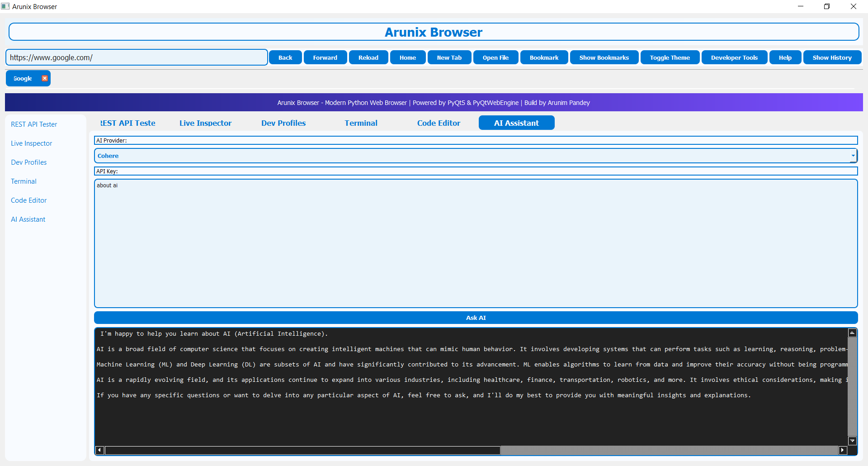Toggle the browser theme
The height and width of the screenshot is (466, 868).
(x=670, y=57)
